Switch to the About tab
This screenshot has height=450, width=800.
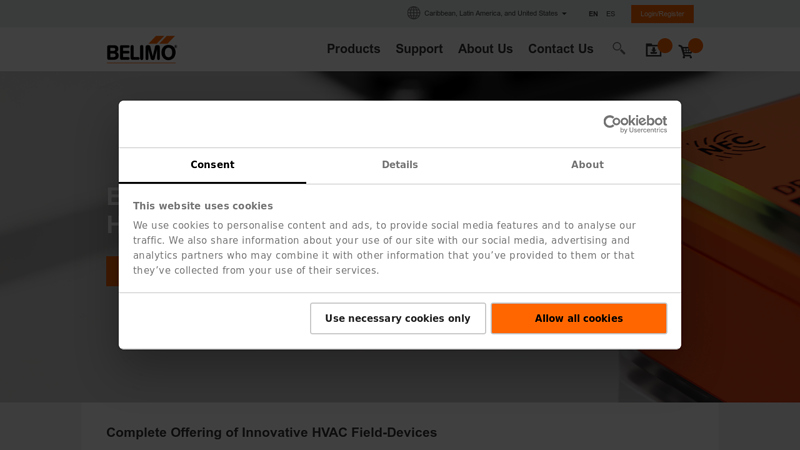tap(587, 165)
